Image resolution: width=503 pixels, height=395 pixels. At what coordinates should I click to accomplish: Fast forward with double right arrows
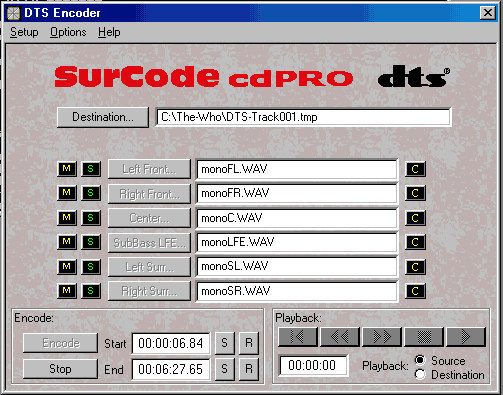(382, 337)
